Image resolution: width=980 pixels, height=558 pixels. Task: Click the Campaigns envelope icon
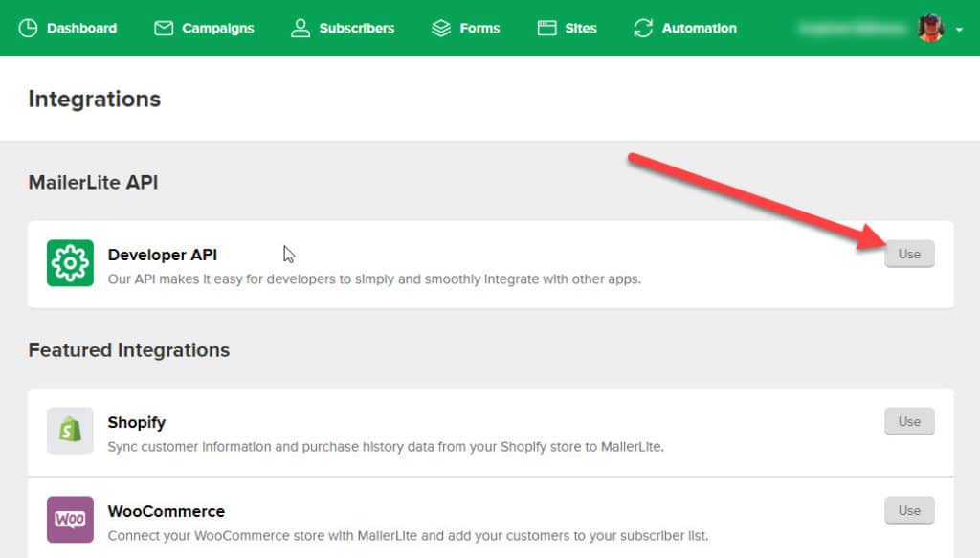pos(164,28)
